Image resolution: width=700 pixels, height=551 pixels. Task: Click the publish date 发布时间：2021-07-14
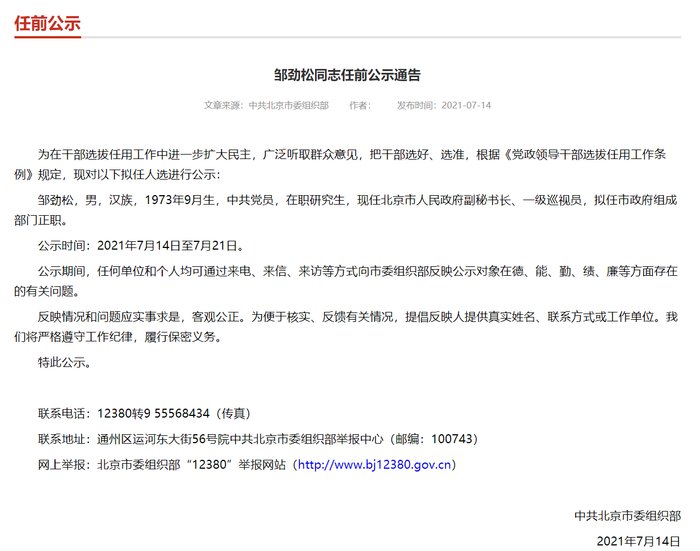pos(444,105)
